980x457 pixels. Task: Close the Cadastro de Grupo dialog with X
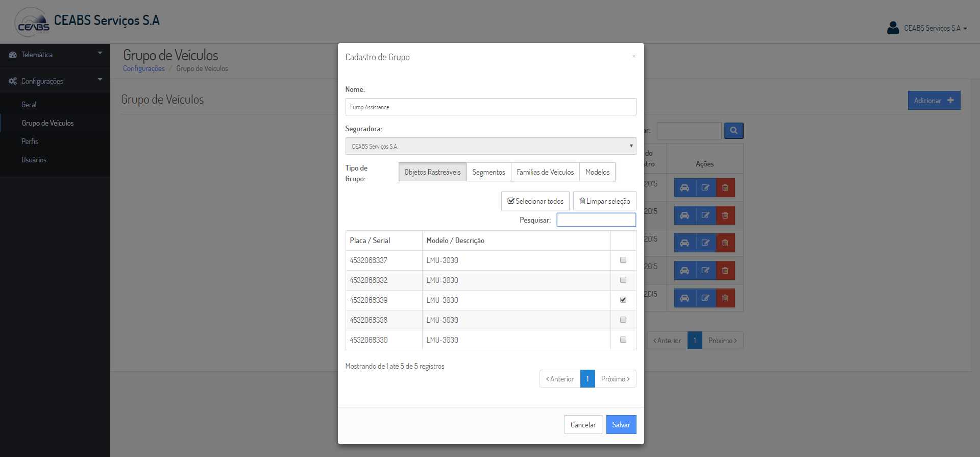click(634, 56)
